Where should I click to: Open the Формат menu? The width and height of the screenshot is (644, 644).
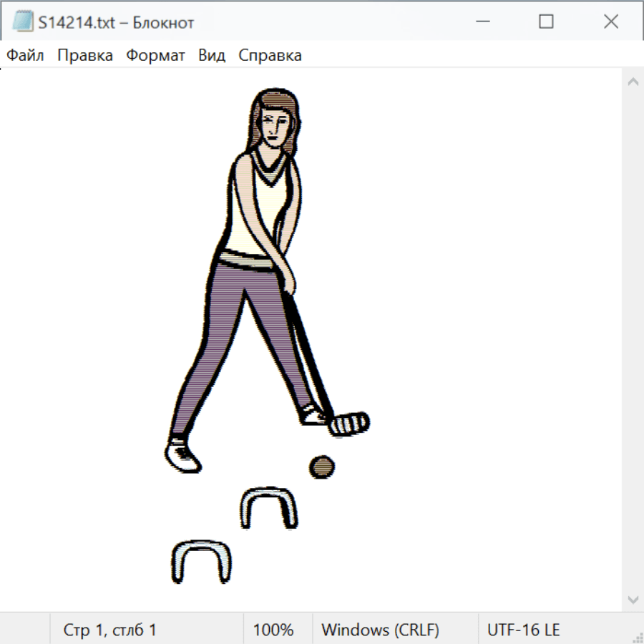pos(155,56)
